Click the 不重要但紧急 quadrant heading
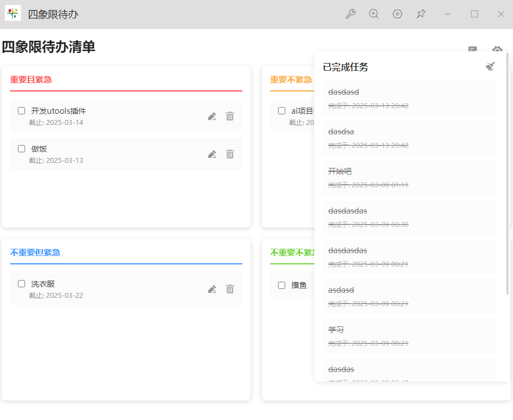This screenshot has height=420, width=513. (x=35, y=252)
